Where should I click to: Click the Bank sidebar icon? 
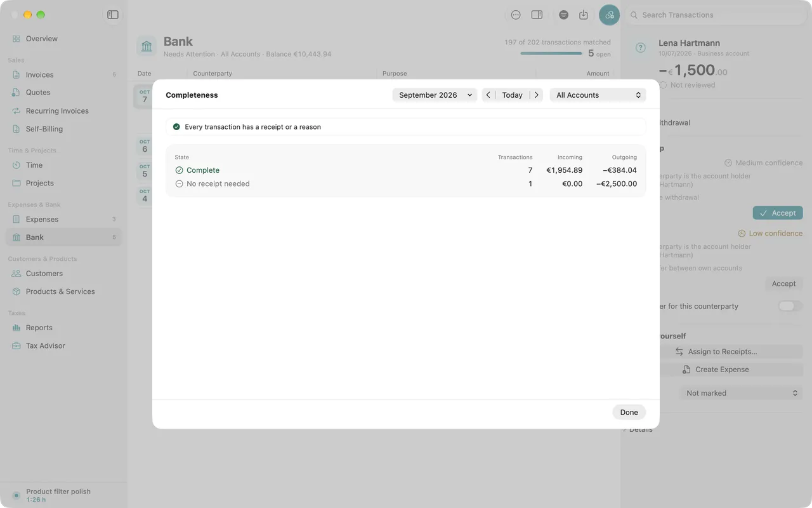(x=16, y=237)
